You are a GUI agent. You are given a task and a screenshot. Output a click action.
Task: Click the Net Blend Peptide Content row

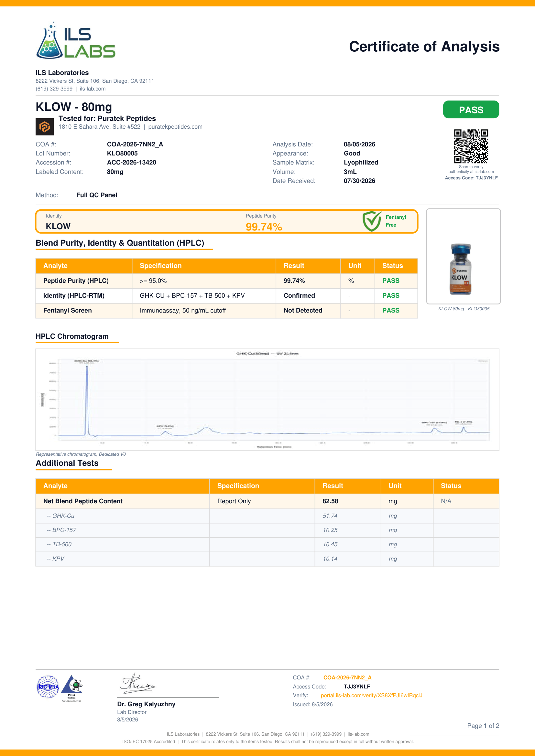(267, 501)
